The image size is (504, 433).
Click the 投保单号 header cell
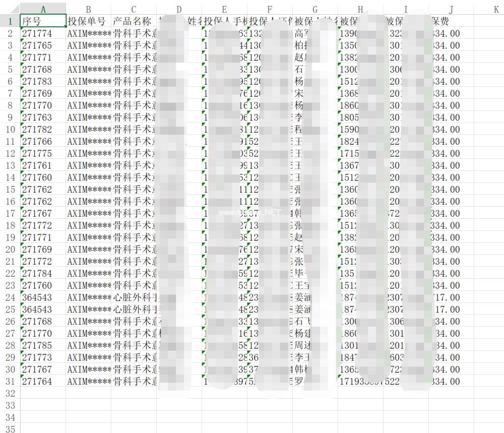click(88, 21)
